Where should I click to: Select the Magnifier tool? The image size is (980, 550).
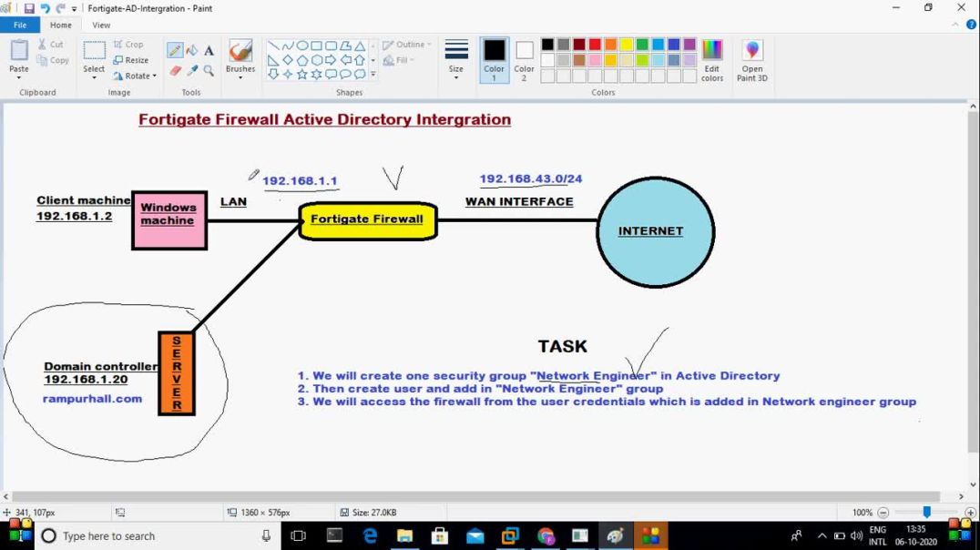point(209,71)
